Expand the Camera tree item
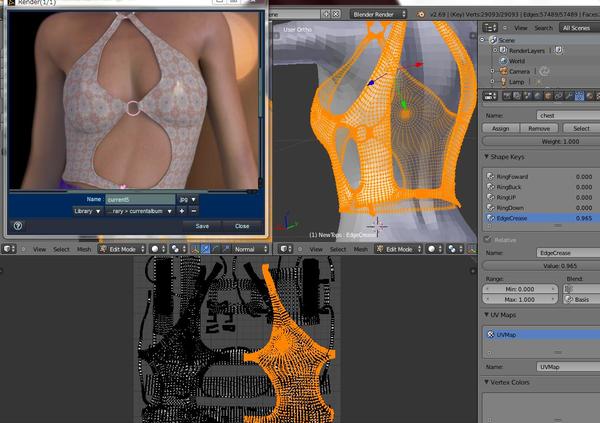 pos(493,71)
